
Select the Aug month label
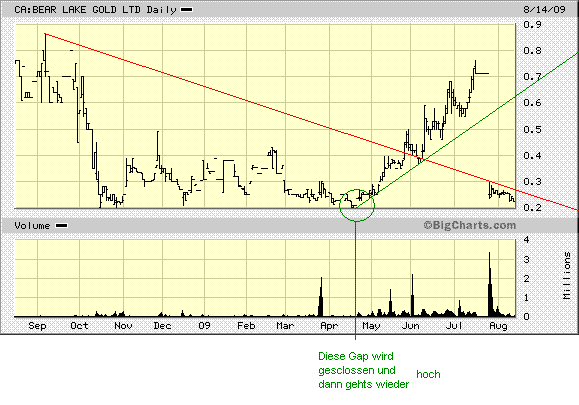pos(498,326)
